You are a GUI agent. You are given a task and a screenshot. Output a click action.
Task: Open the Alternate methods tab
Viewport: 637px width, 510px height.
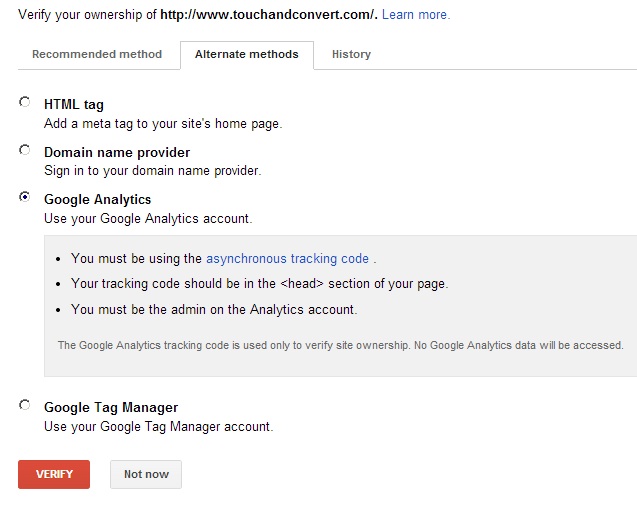(247, 55)
